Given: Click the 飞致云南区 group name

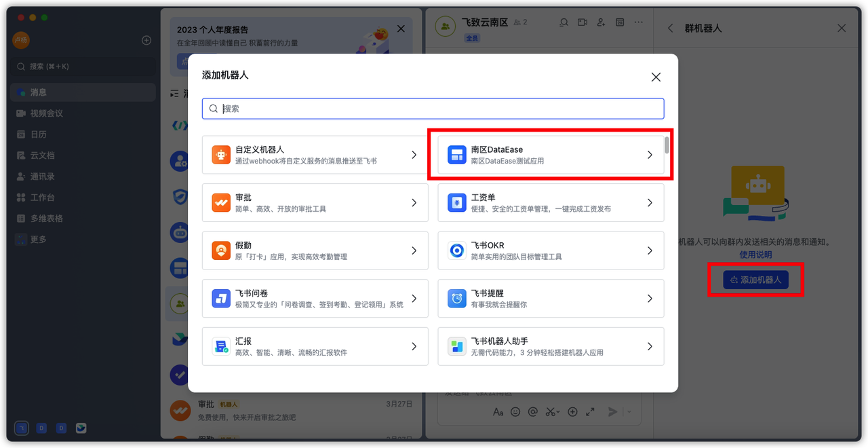Looking at the screenshot, I should [484, 22].
